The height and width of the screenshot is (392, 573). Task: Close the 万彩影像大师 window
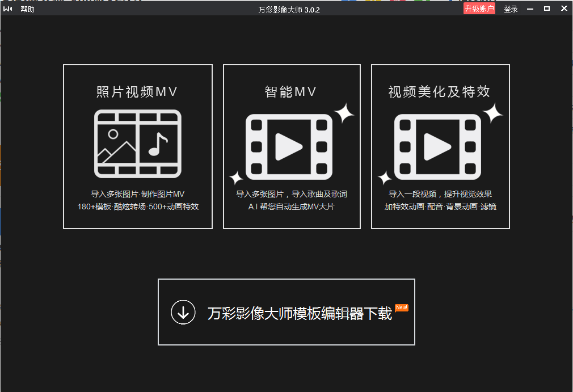564,9
